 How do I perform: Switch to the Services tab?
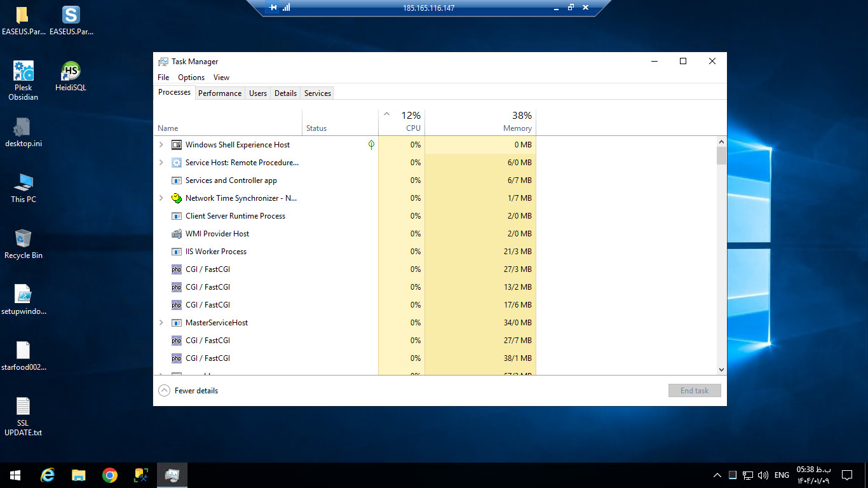coord(317,93)
